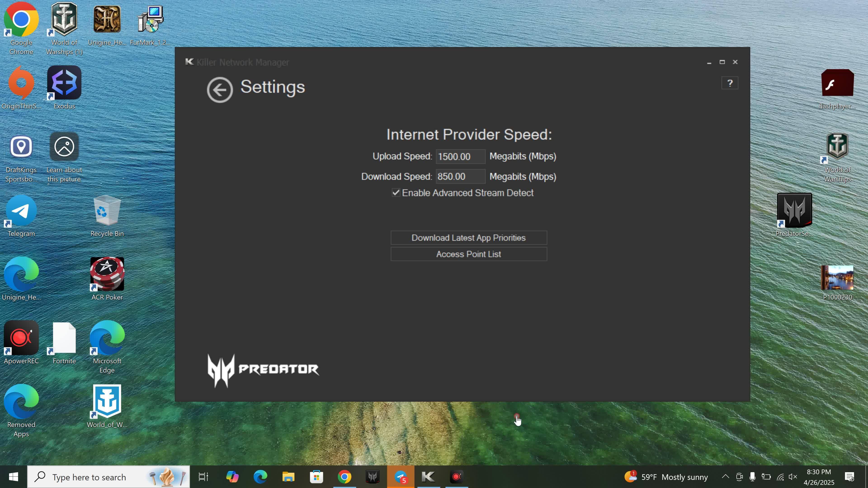The image size is (868, 488).
Task: Open PredatorSense from the taskbar
Action: [372, 477]
